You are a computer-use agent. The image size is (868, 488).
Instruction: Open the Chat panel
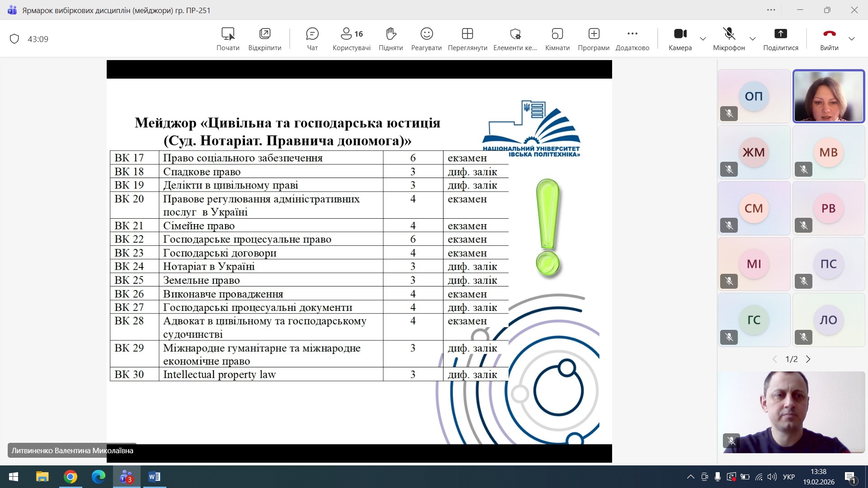312,38
